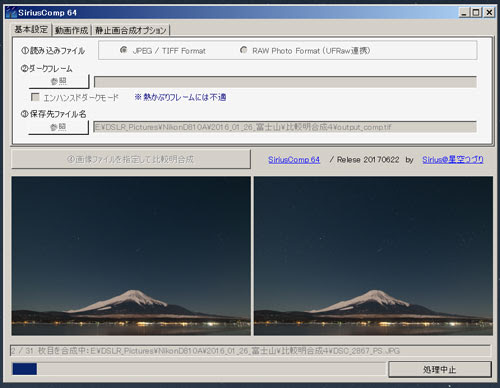
Task: Click the ①読み込みファイル label
Action: 53,51
